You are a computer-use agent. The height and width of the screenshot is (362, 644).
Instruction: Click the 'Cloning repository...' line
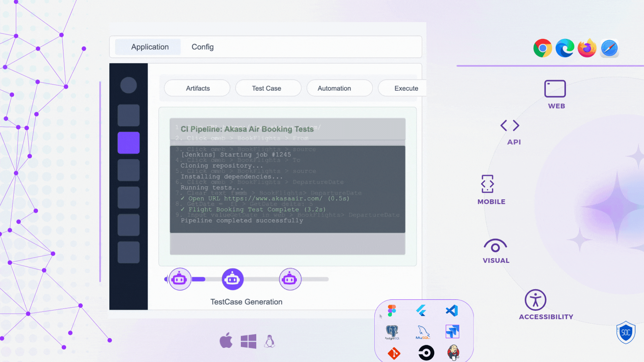[222, 166]
